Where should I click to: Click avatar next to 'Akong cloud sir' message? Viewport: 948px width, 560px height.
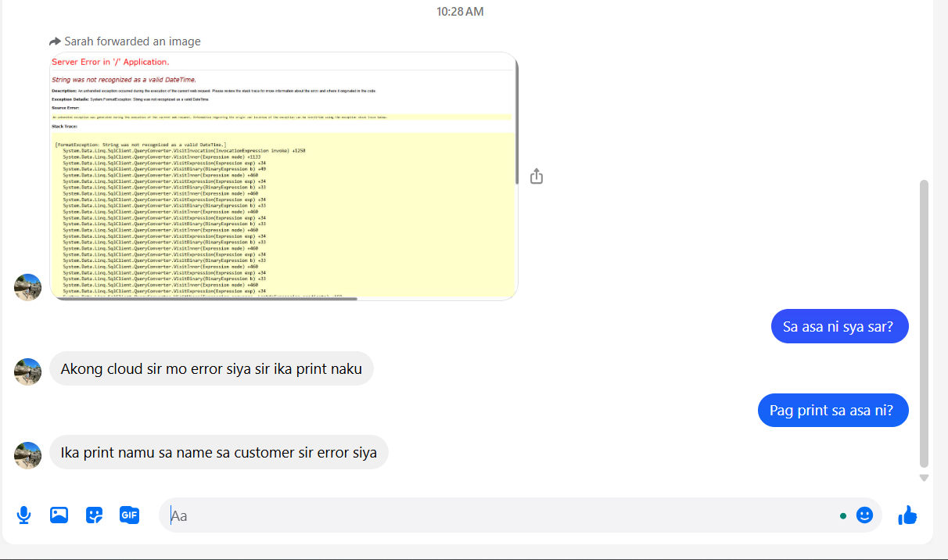click(x=28, y=372)
